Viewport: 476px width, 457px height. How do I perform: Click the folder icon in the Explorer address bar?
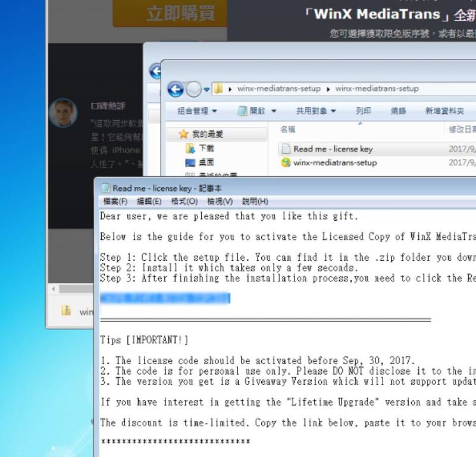click(x=218, y=89)
